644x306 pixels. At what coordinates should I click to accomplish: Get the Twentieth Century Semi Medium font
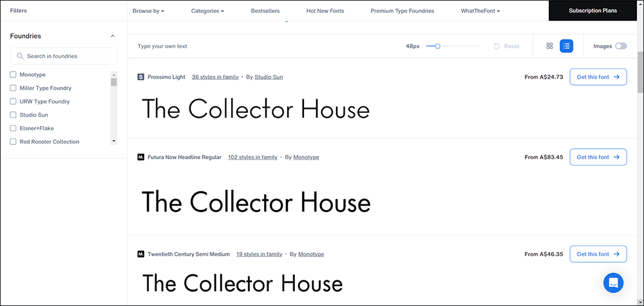[598, 254]
